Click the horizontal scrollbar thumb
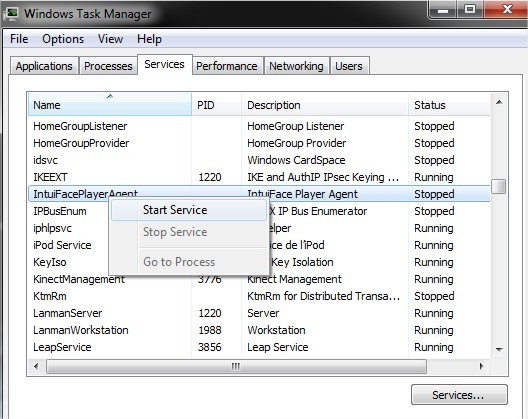Viewport: 528px width, 419px height. pyautogui.click(x=236, y=366)
